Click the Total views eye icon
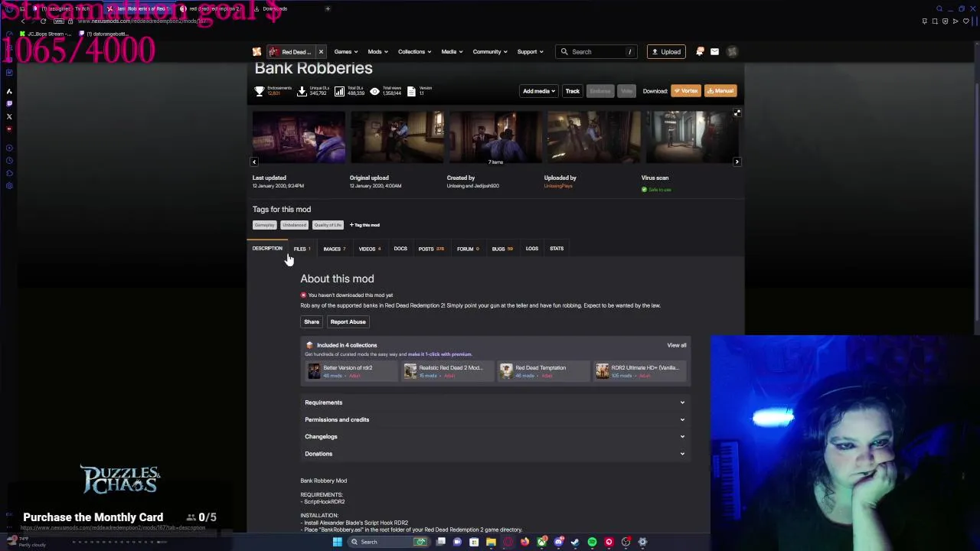The width and height of the screenshot is (980, 551). pyautogui.click(x=374, y=91)
